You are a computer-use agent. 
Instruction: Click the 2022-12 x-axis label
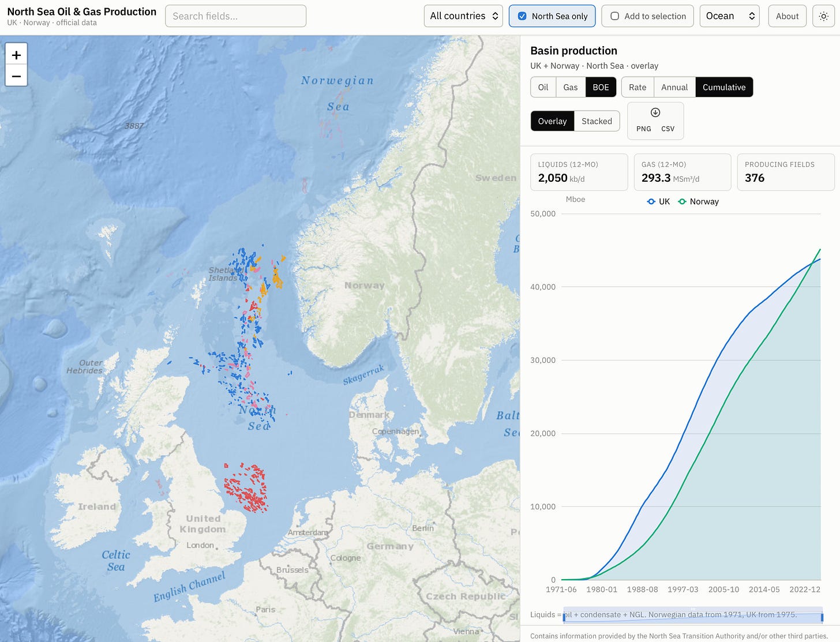tap(805, 590)
